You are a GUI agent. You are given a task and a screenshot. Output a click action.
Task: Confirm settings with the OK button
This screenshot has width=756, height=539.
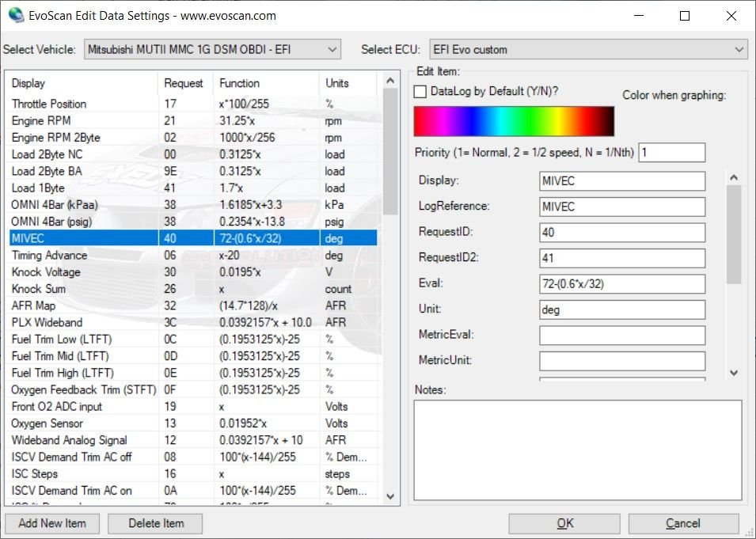click(564, 523)
